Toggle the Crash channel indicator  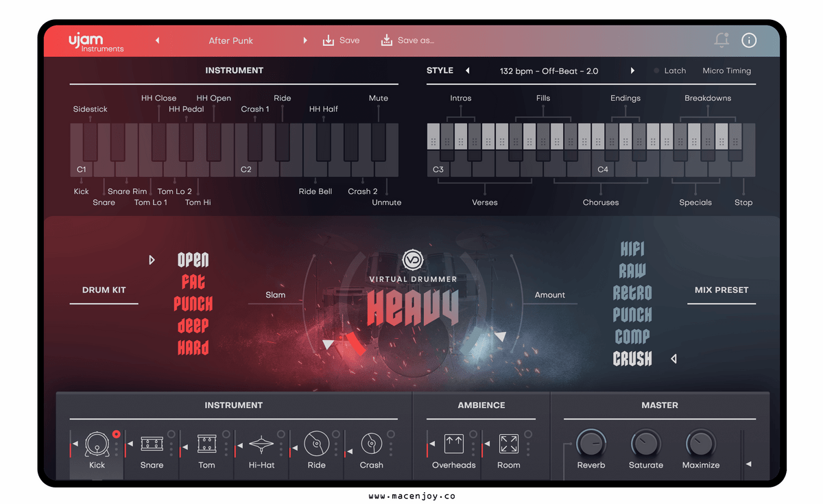tap(390, 434)
